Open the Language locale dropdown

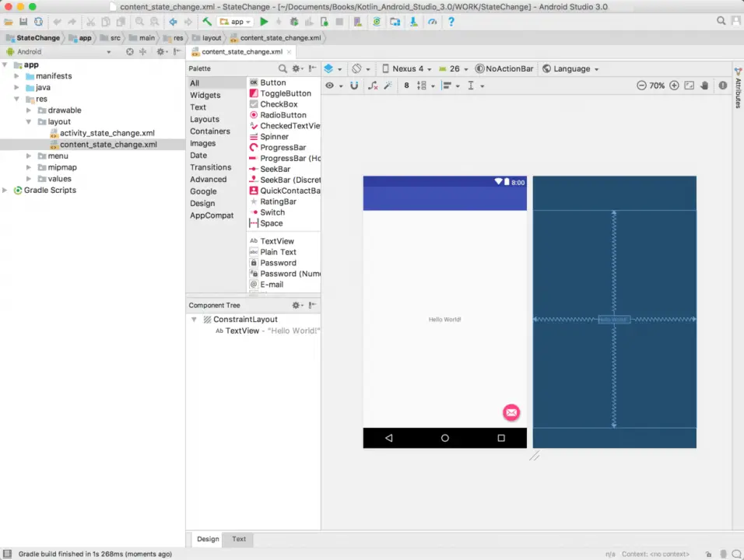pos(571,68)
